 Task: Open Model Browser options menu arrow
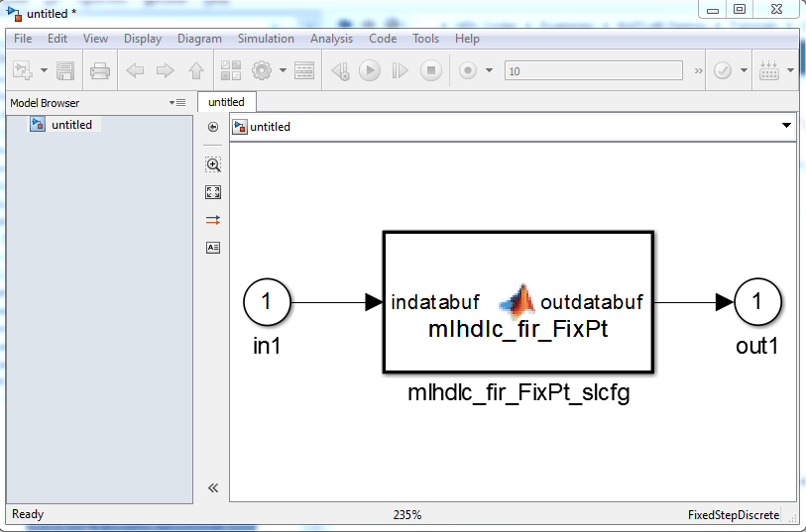[177, 103]
